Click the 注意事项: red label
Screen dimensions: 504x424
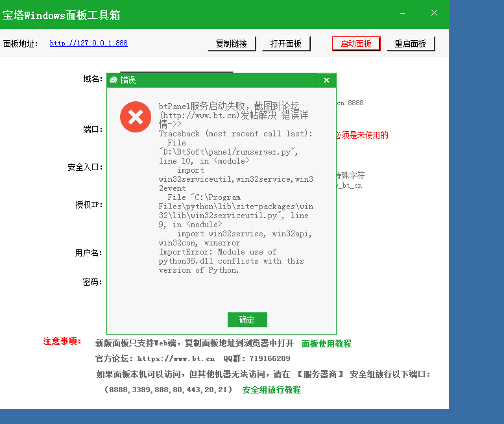pos(62,341)
